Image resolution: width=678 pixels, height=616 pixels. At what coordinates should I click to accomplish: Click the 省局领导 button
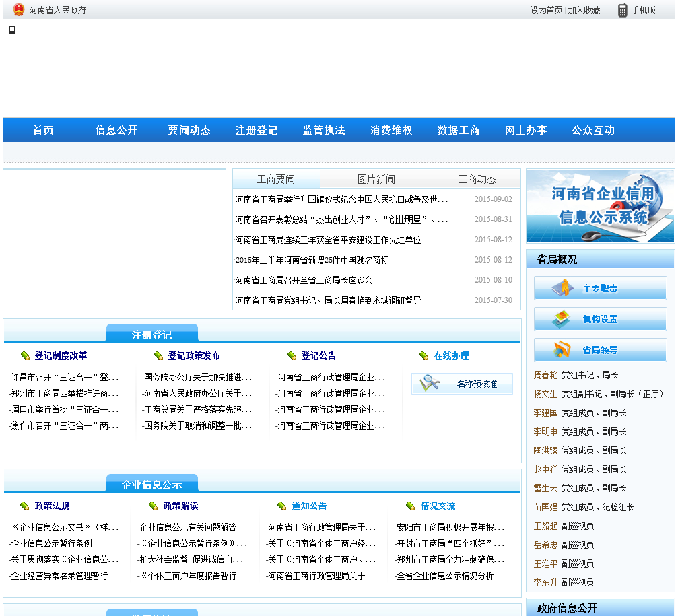click(x=600, y=349)
